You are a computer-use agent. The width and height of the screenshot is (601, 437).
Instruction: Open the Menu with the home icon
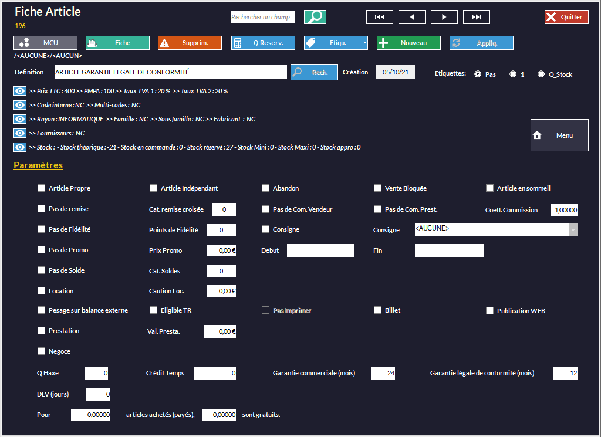[x=559, y=135]
